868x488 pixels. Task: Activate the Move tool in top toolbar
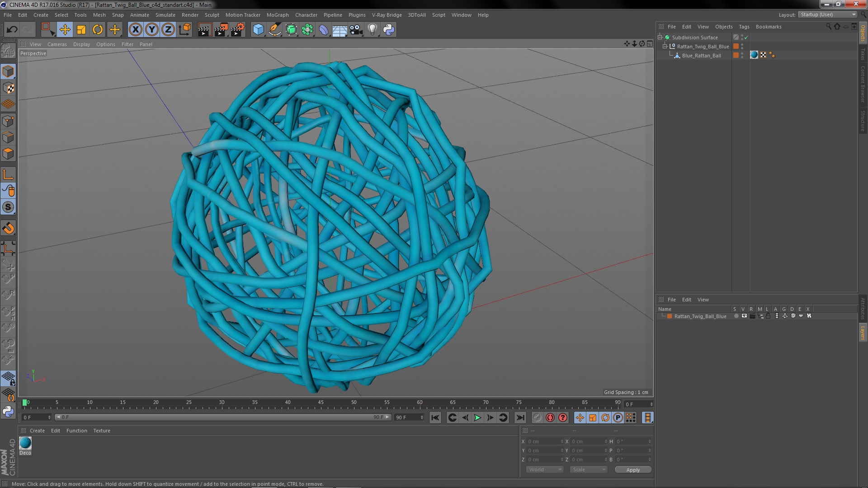coord(65,30)
